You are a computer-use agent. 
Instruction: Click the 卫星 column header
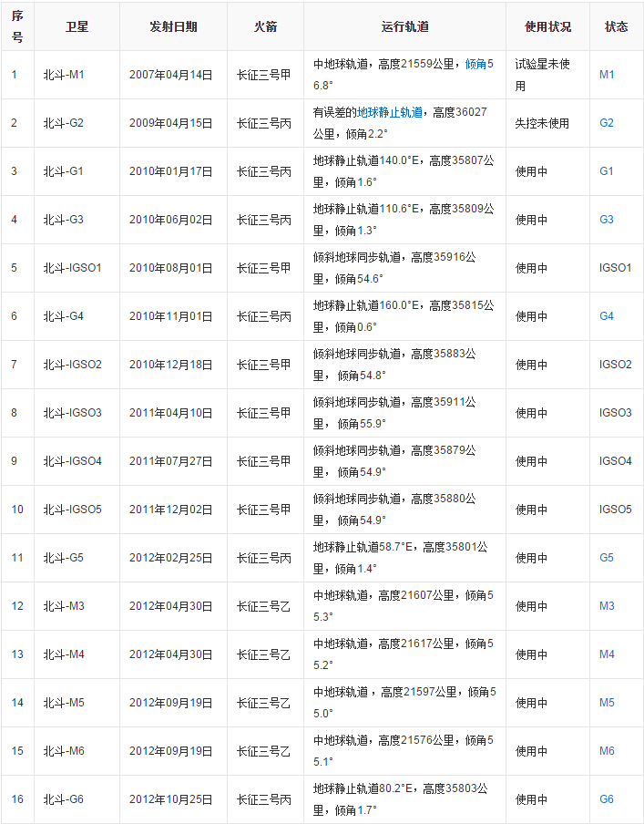click(77, 26)
